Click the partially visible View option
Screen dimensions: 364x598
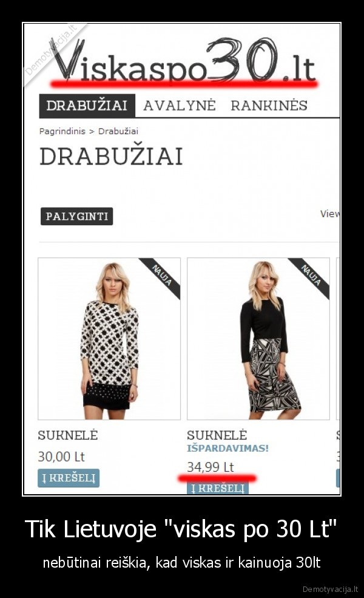329,214
